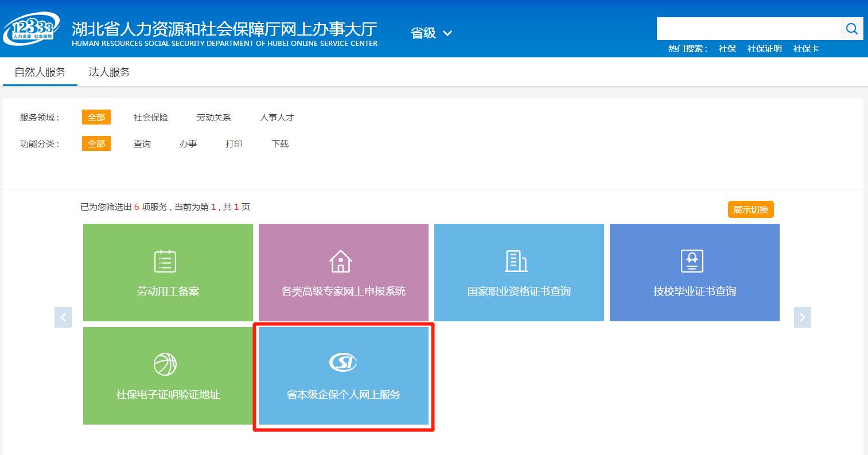Select the 打印 function category
The image size is (868, 455).
coord(233,143)
